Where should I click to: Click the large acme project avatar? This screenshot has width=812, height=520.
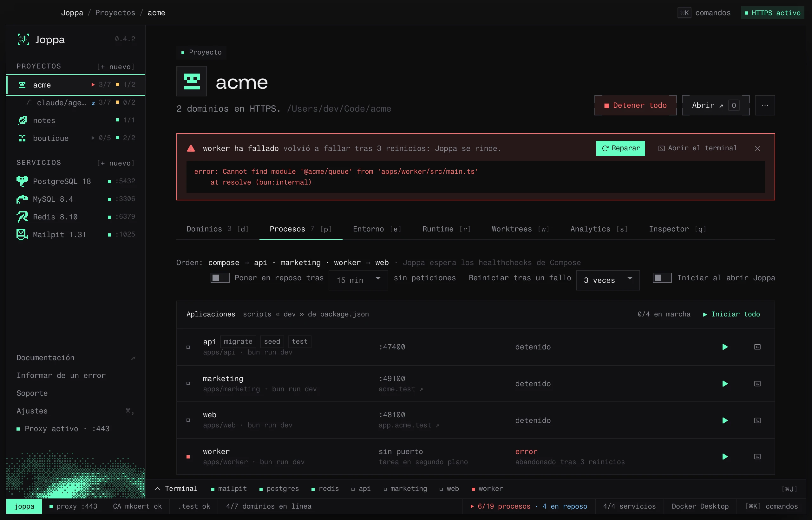(192, 81)
